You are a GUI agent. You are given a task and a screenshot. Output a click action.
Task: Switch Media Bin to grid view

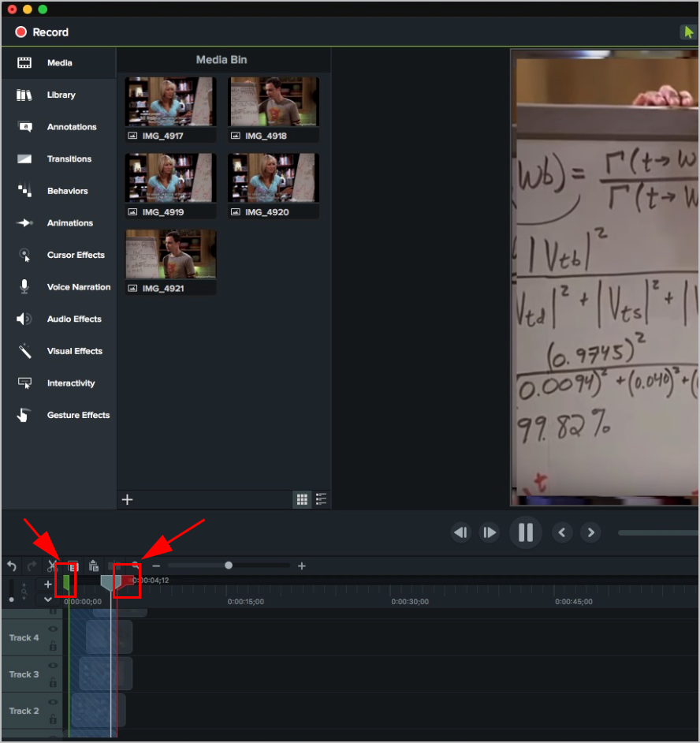tap(302, 499)
